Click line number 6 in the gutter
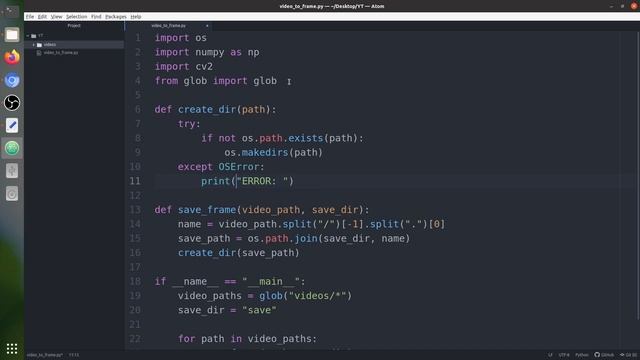This screenshot has height=360, width=640. point(138,109)
